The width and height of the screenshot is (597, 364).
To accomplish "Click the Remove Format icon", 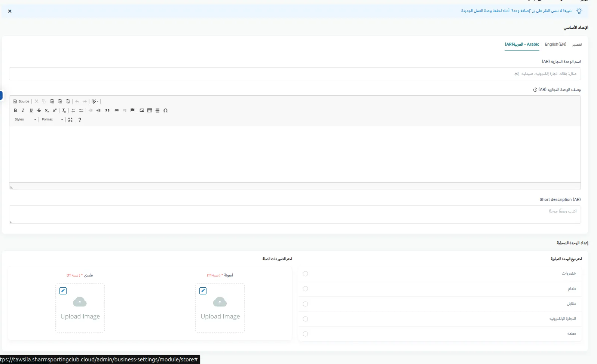I will (64, 110).
